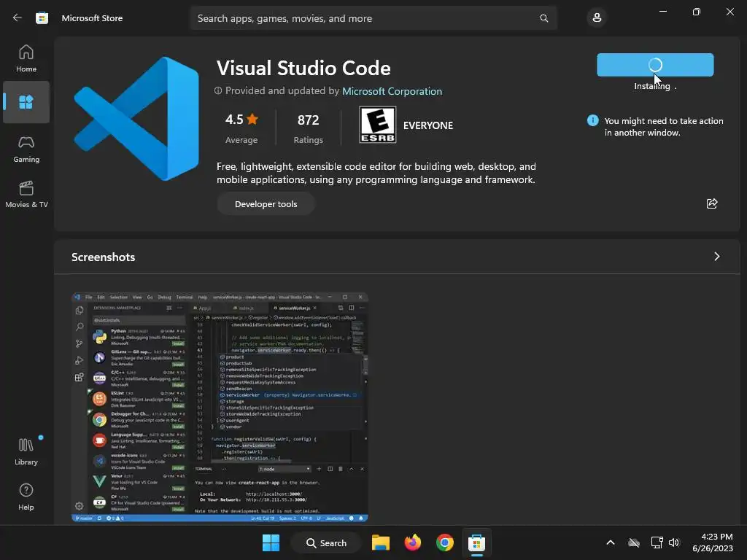Open the user account profile icon
Screen dimensions: 747x560
coord(597,18)
